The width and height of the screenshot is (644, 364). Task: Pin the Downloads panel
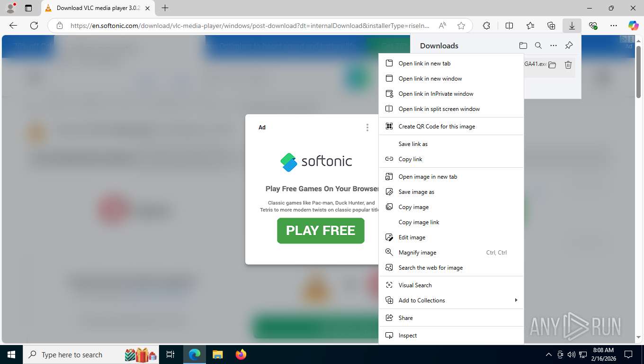click(x=569, y=45)
